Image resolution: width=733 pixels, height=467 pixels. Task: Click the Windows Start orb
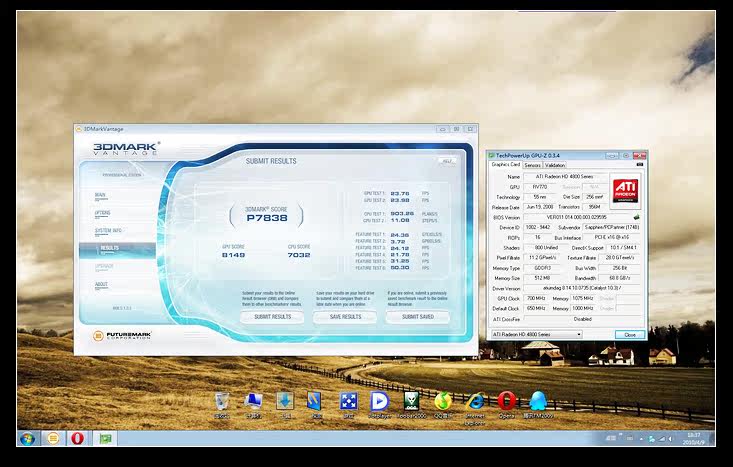[x=29, y=438]
